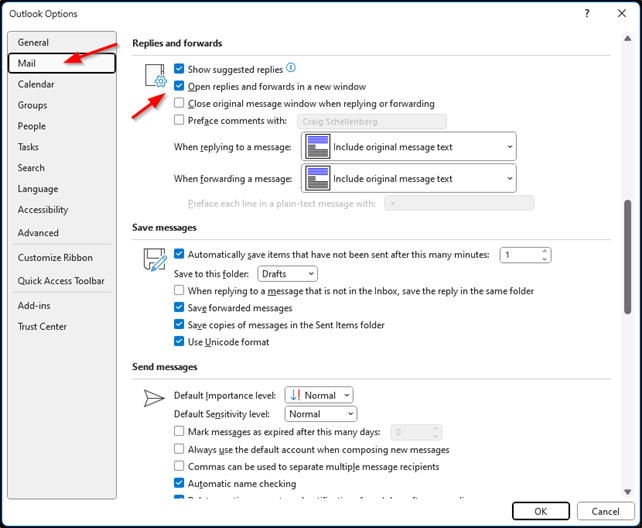The image size is (642, 528).
Task: Enable Close original message window option
Action: pos(179,103)
